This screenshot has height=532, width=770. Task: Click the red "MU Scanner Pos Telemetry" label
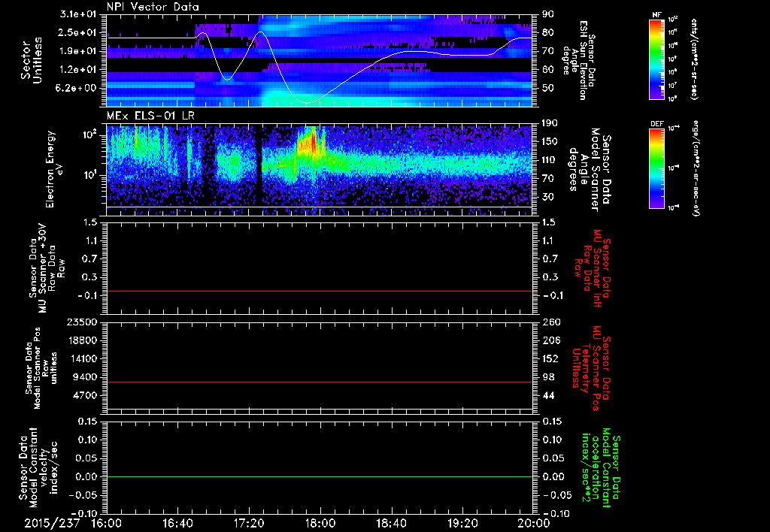coord(593,367)
